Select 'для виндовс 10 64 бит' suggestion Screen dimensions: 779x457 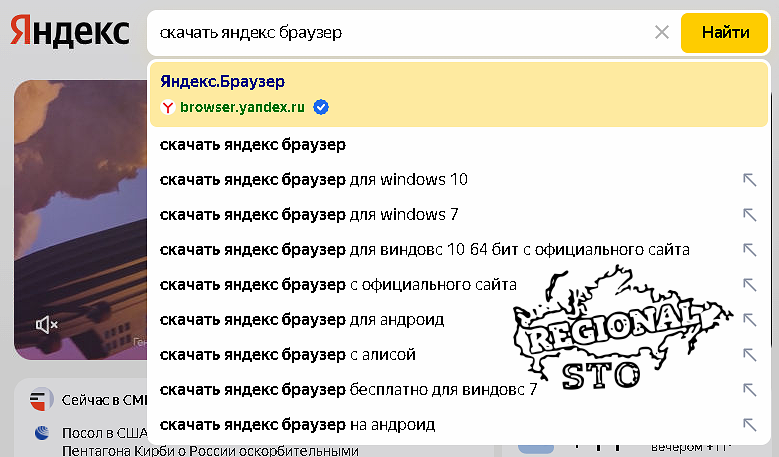459,249
